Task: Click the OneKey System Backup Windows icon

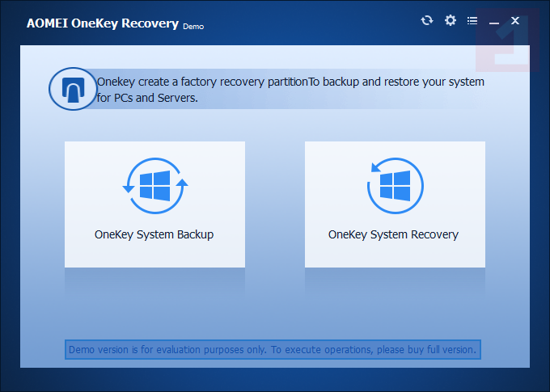Action: point(155,186)
